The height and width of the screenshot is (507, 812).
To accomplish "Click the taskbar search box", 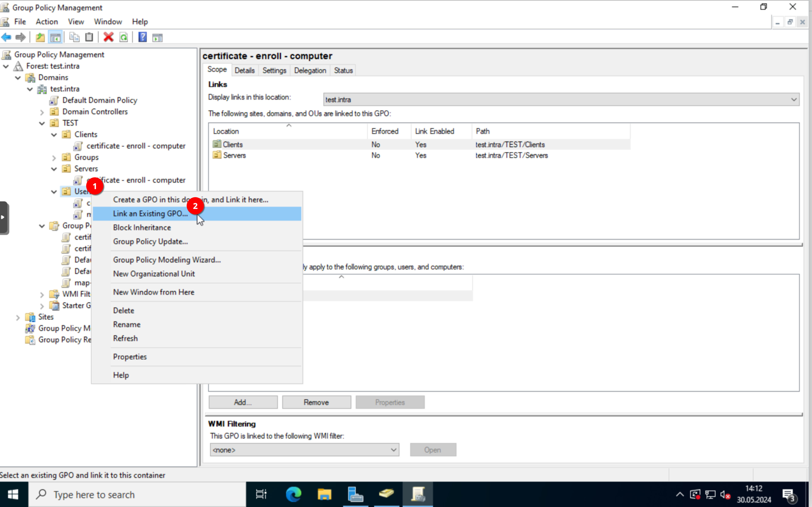I will [x=137, y=494].
